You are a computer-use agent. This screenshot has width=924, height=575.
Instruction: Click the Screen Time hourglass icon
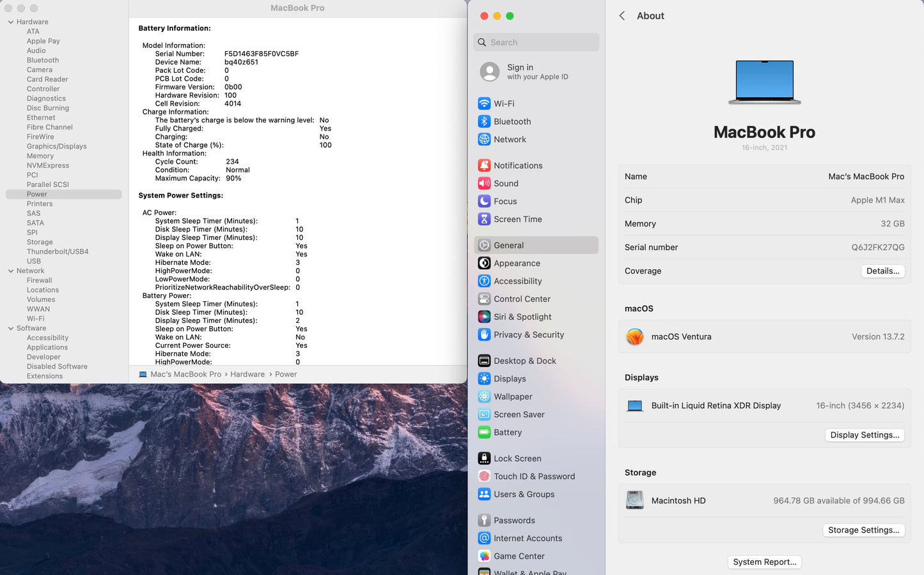pyautogui.click(x=484, y=219)
